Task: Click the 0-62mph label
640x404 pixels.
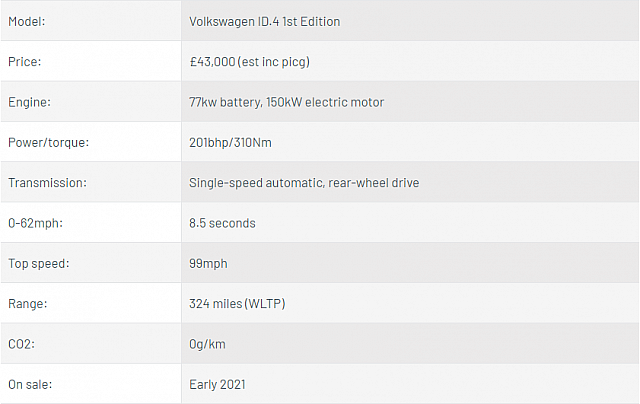Action: click(35, 223)
